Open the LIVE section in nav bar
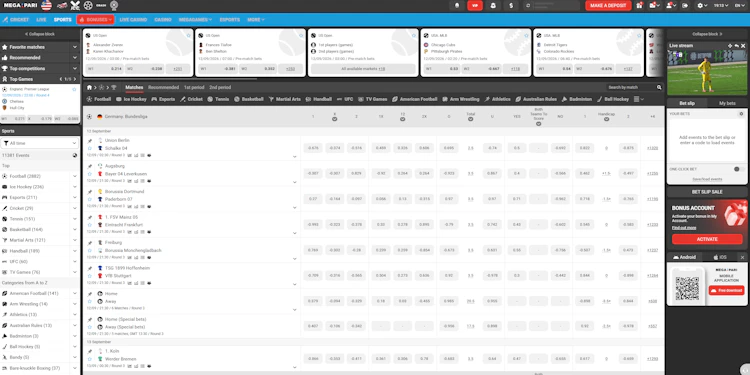 coord(41,20)
